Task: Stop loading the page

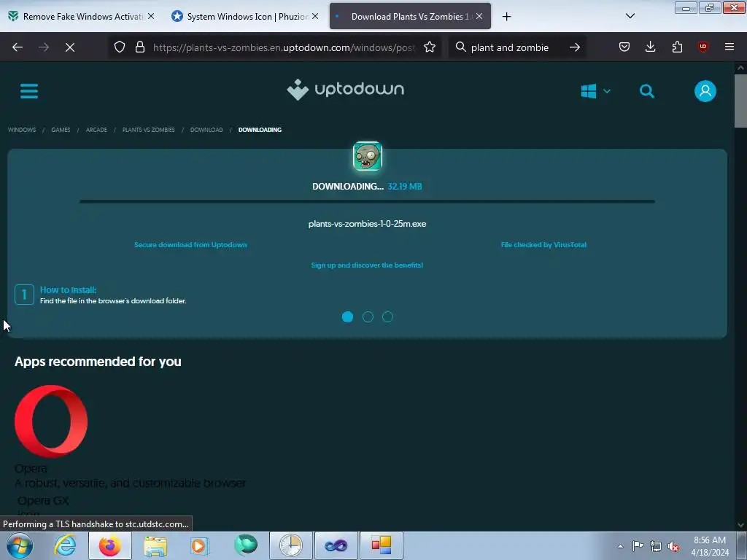Action: point(70,47)
